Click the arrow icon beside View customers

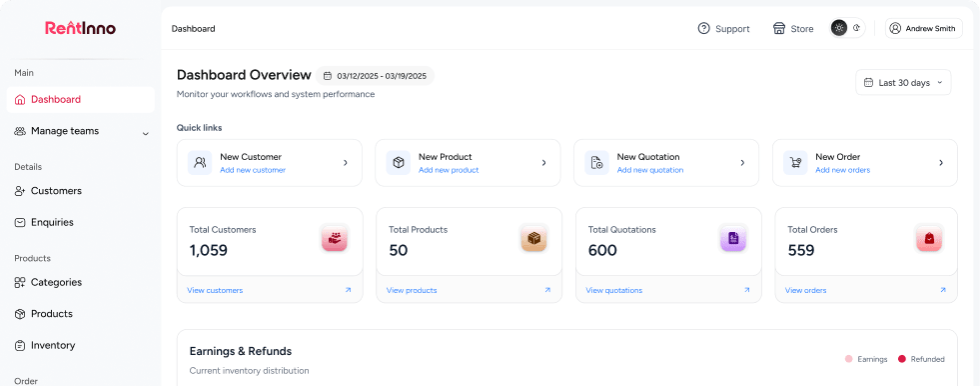coord(348,290)
